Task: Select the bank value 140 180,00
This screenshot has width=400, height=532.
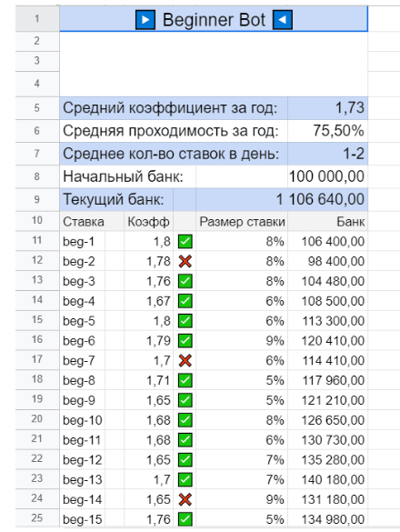Action: [x=328, y=479]
